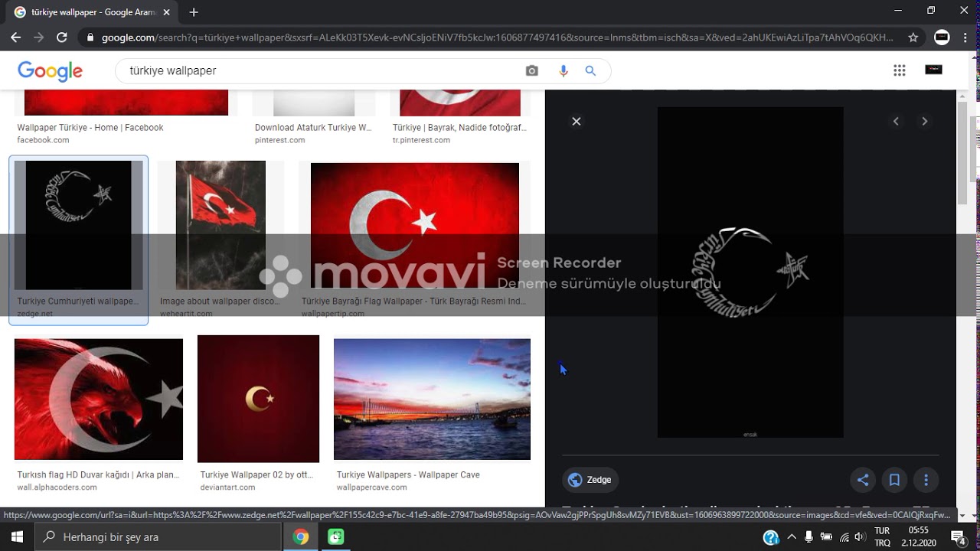View site info padlock icon

(90, 37)
